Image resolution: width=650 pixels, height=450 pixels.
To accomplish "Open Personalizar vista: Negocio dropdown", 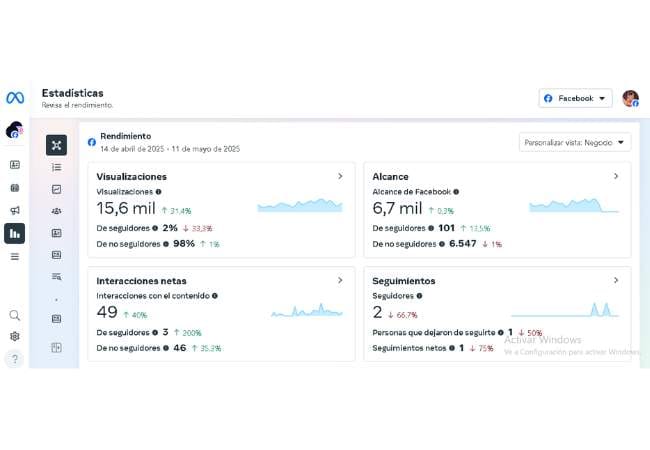I will click(575, 143).
